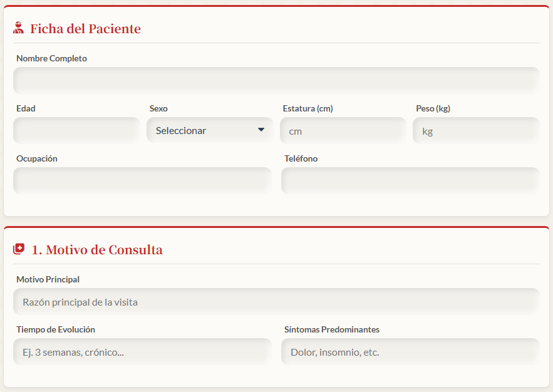Focus the Nombre Completo field

click(276, 80)
